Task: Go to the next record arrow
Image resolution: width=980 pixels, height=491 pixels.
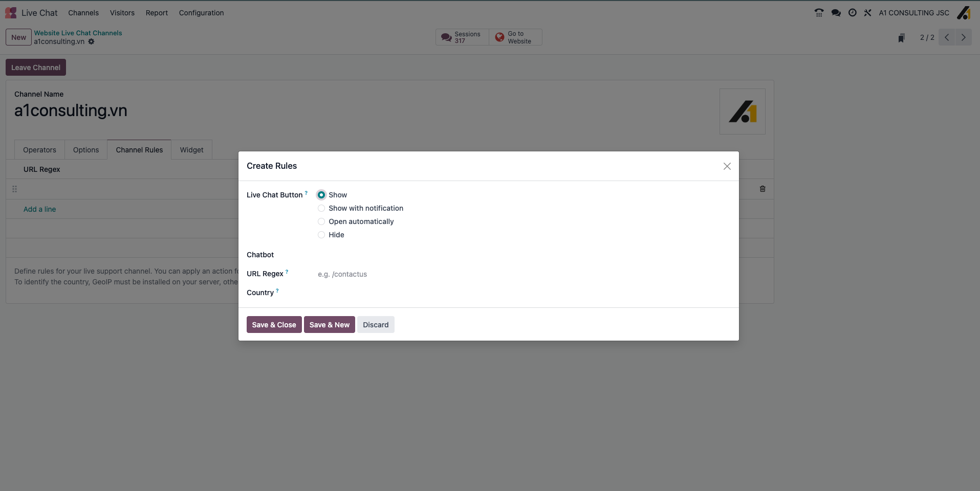Action: click(x=963, y=37)
